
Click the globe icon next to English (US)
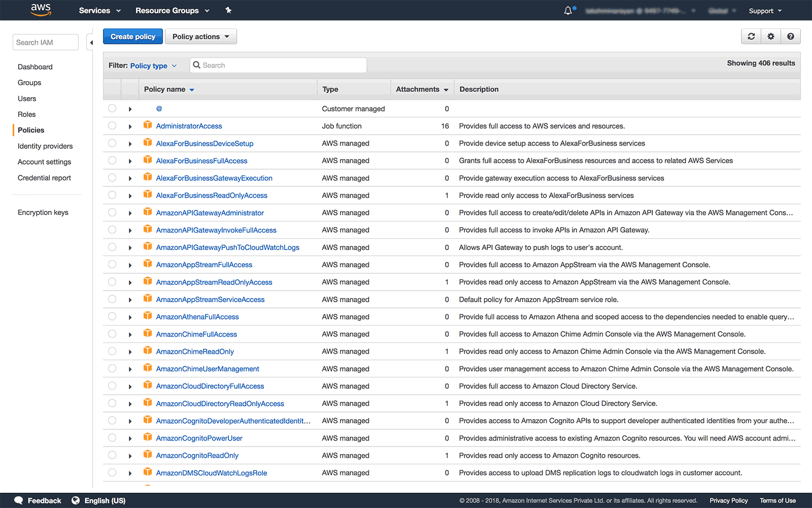pyautogui.click(x=76, y=500)
